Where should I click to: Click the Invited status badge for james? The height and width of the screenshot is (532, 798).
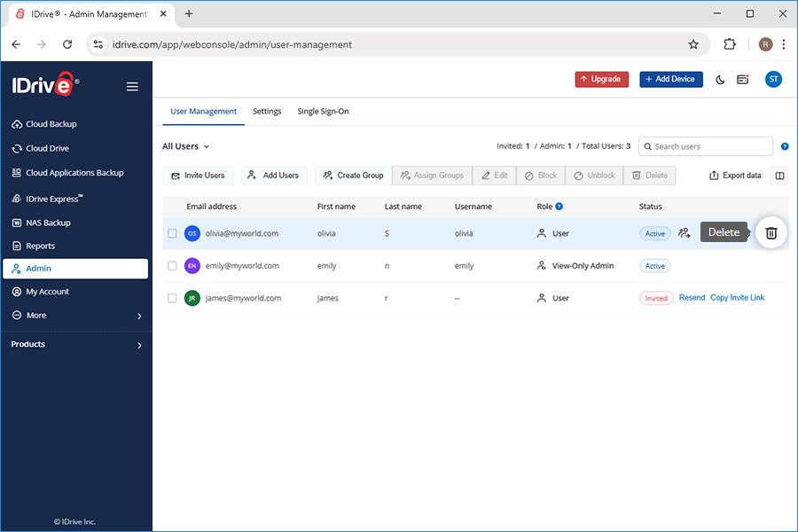(656, 298)
